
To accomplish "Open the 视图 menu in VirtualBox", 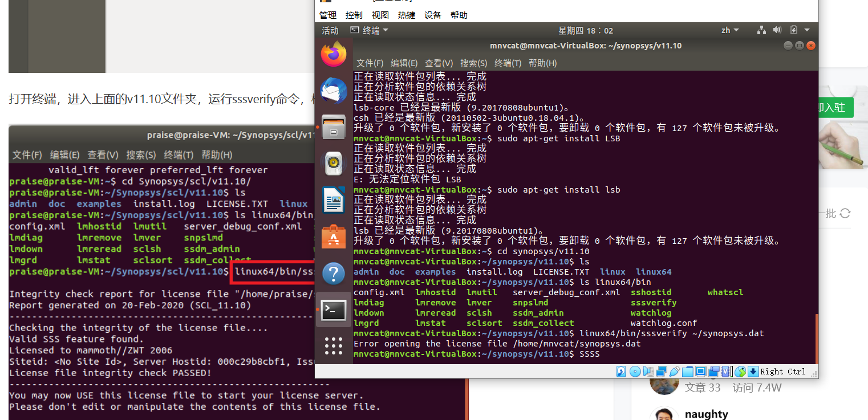I will pyautogui.click(x=380, y=15).
